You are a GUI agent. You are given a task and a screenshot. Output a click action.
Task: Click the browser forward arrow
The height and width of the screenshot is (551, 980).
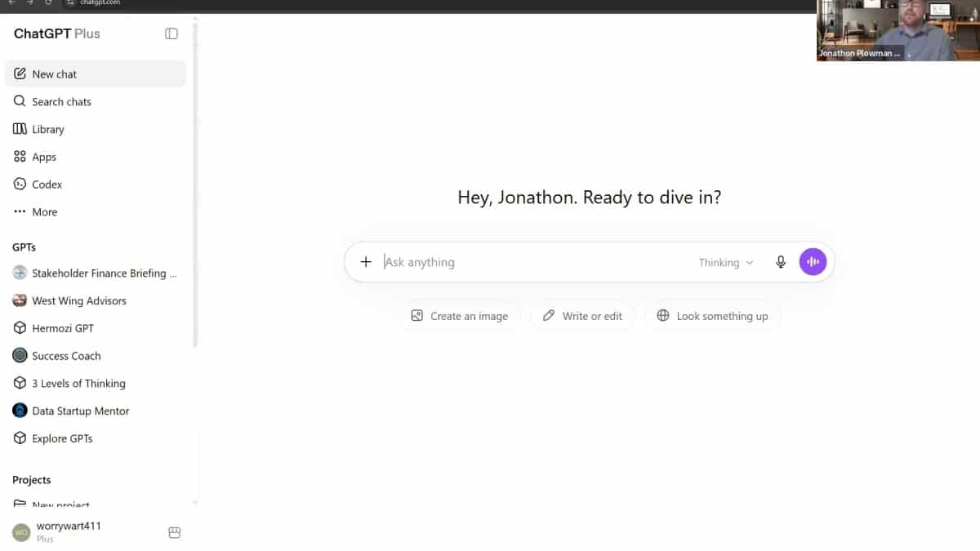click(29, 3)
